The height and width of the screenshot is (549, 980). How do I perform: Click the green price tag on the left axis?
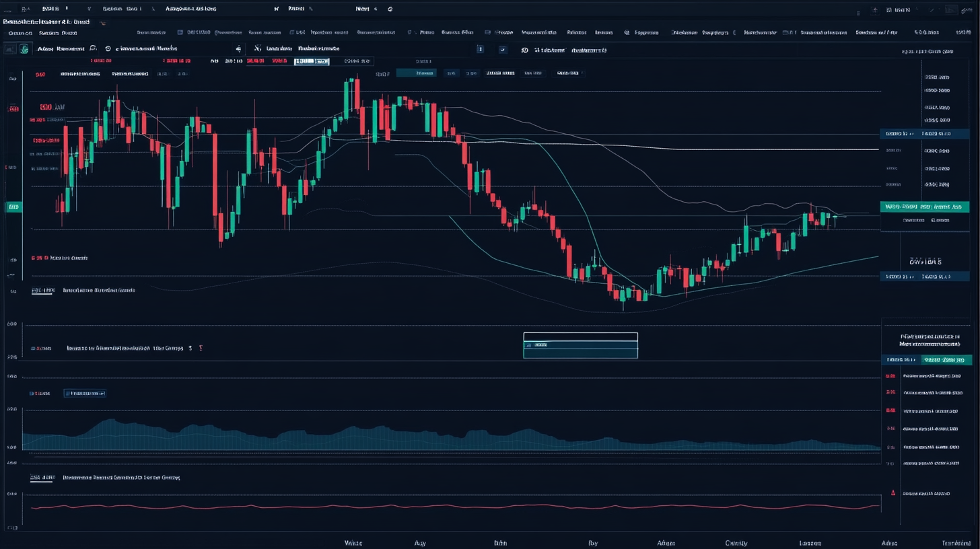[13, 208]
